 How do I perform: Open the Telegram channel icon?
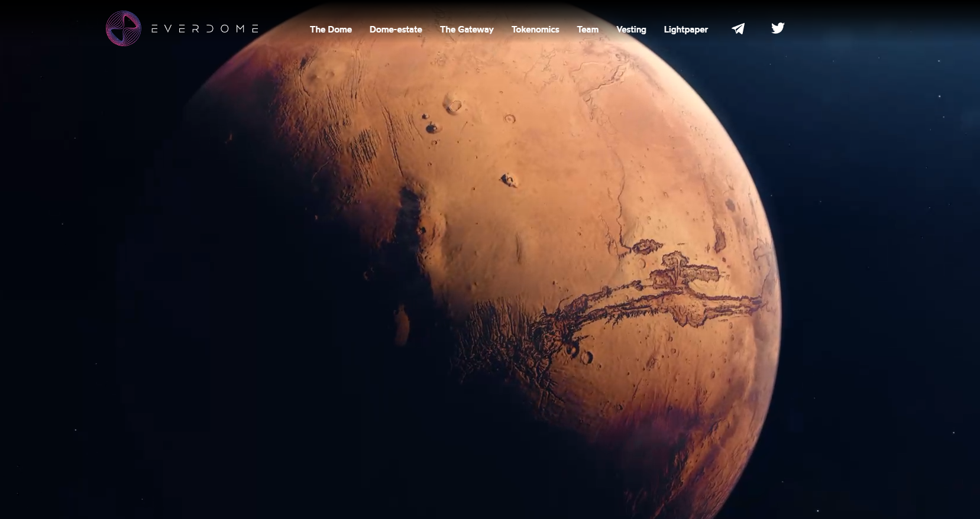tap(738, 28)
